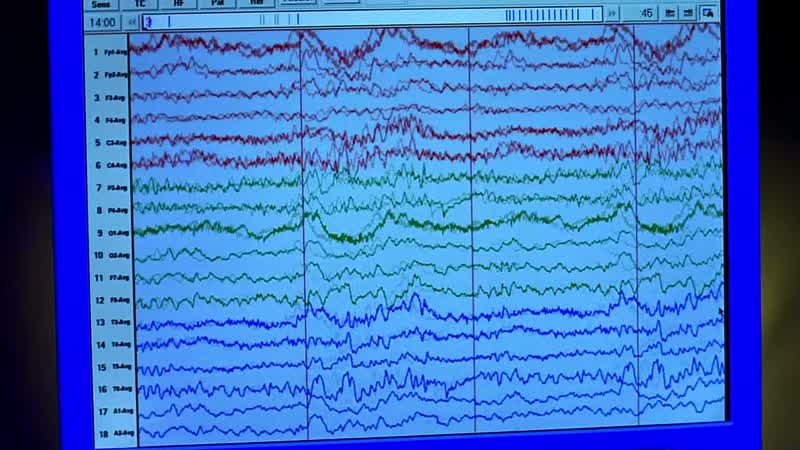The height and width of the screenshot is (450, 800).
Task: Select channel 10 O2-Avg label
Action: pos(112,255)
